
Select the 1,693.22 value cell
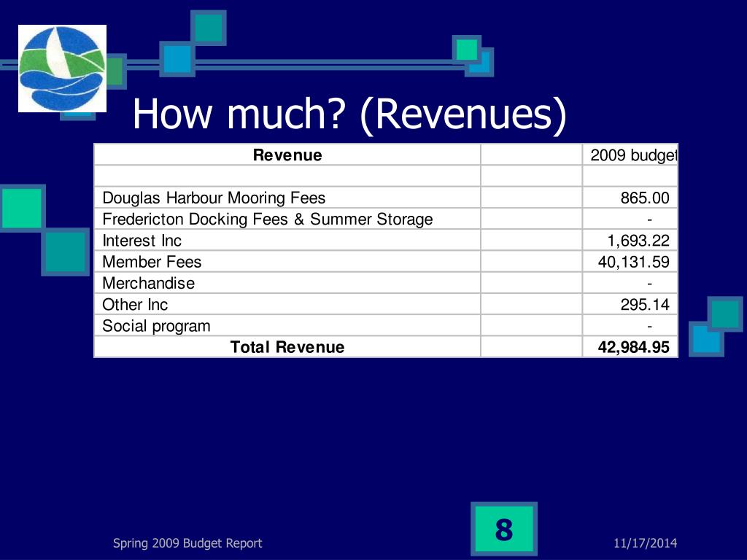(x=630, y=241)
